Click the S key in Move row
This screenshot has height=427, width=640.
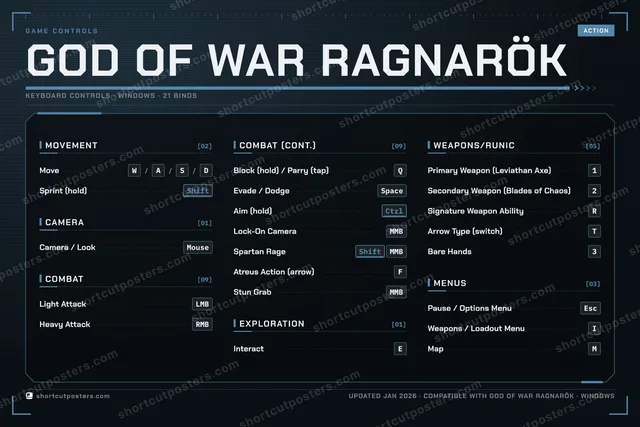[x=182, y=171]
